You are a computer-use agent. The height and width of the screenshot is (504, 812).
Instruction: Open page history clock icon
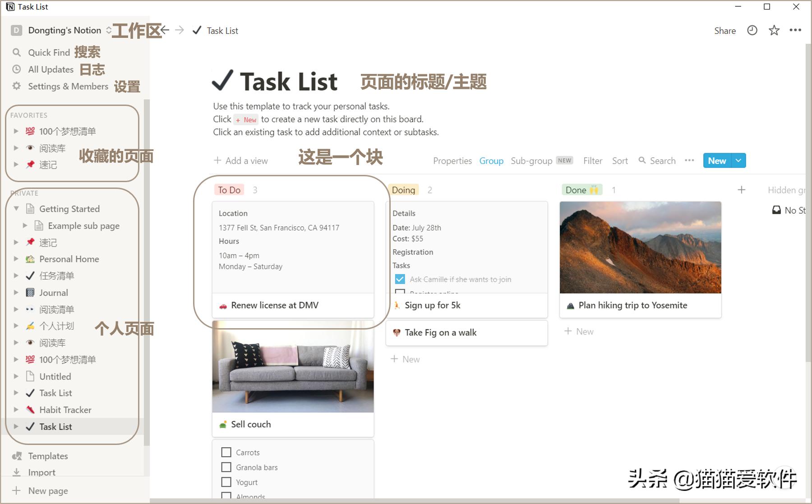pyautogui.click(x=752, y=30)
